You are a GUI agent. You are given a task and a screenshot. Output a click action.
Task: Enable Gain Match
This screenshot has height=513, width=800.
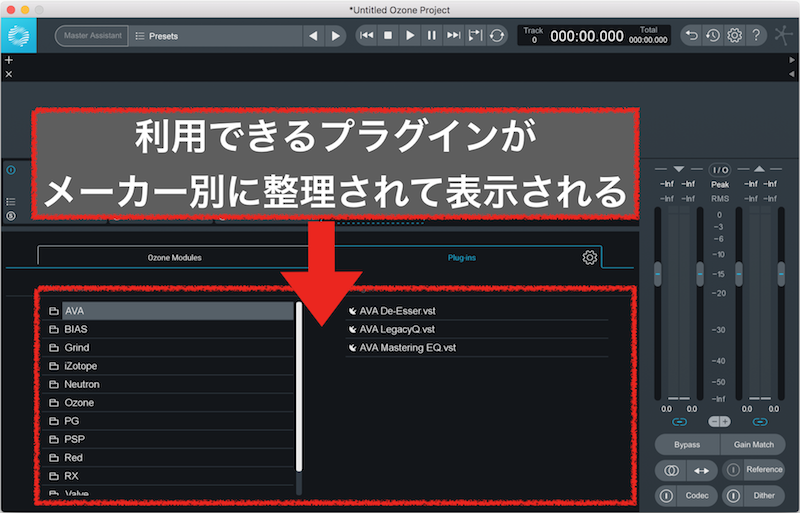[754, 445]
